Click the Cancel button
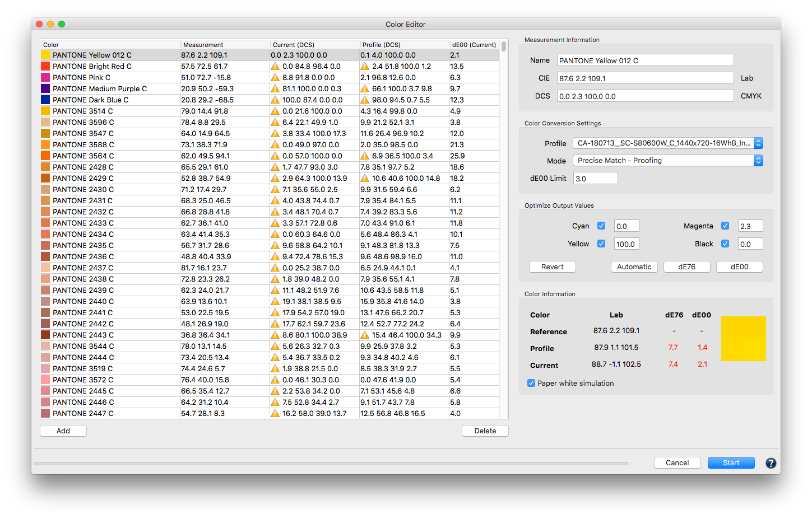Image resolution: width=812 pixels, height=519 pixels. [678, 463]
